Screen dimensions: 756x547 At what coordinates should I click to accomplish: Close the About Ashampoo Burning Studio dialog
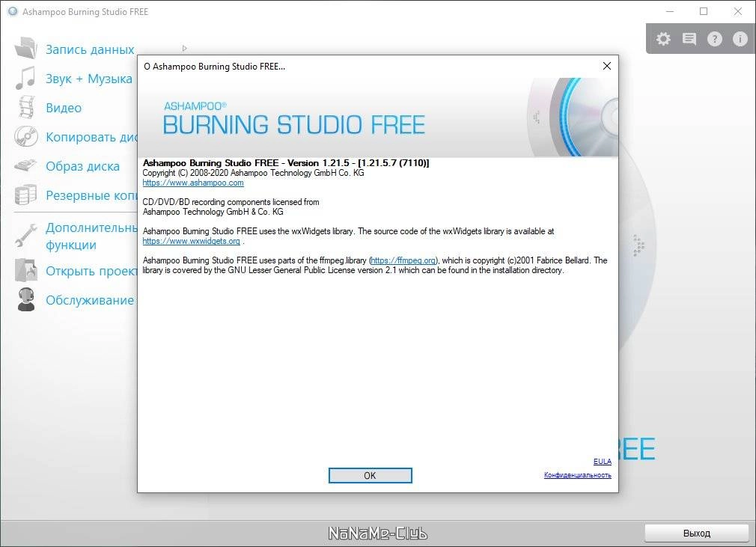coord(607,66)
